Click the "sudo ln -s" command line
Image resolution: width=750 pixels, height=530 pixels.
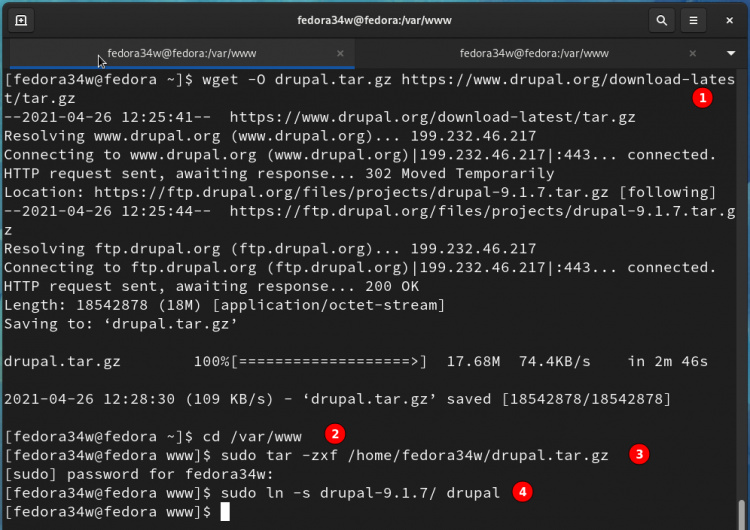350,493
